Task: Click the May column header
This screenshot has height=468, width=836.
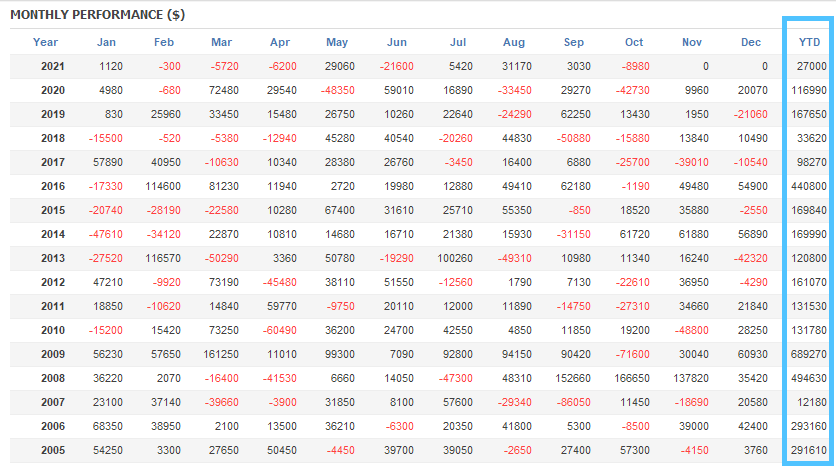Action: point(337,42)
